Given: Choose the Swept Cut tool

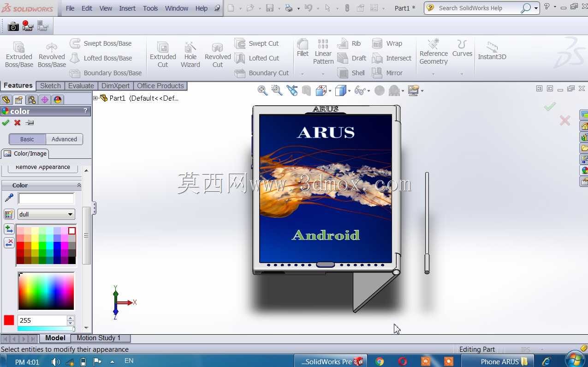Looking at the screenshot, I should pyautogui.click(x=256, y=43).
